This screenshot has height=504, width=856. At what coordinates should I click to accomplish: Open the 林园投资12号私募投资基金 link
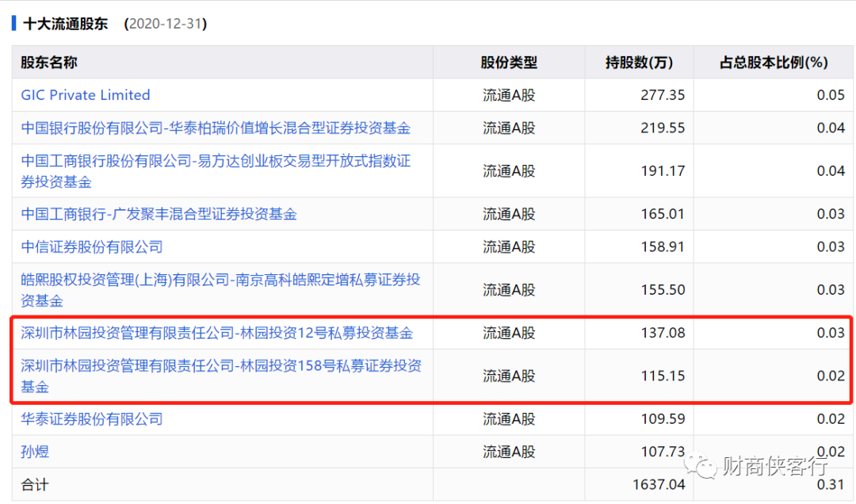point(216,333)
